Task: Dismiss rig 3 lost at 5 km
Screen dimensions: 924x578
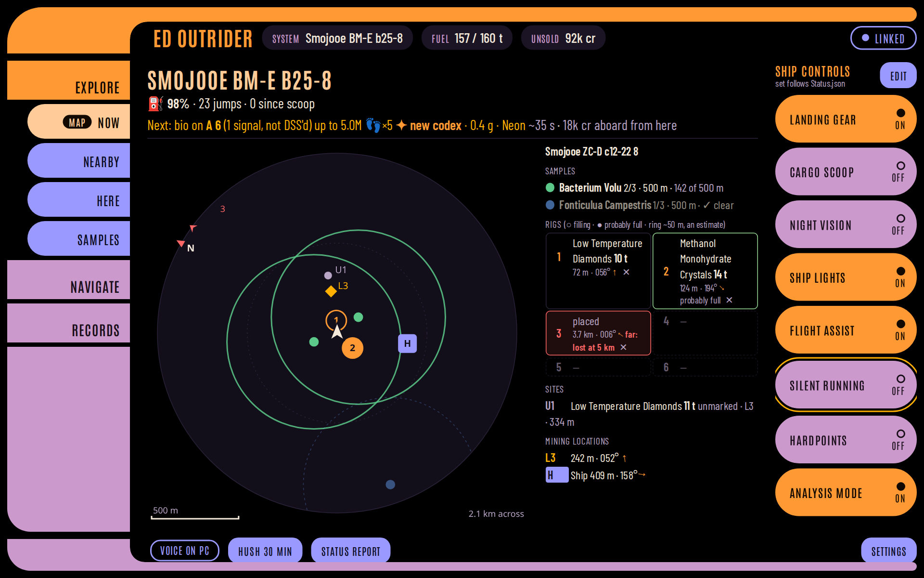Action: (623, 347)
